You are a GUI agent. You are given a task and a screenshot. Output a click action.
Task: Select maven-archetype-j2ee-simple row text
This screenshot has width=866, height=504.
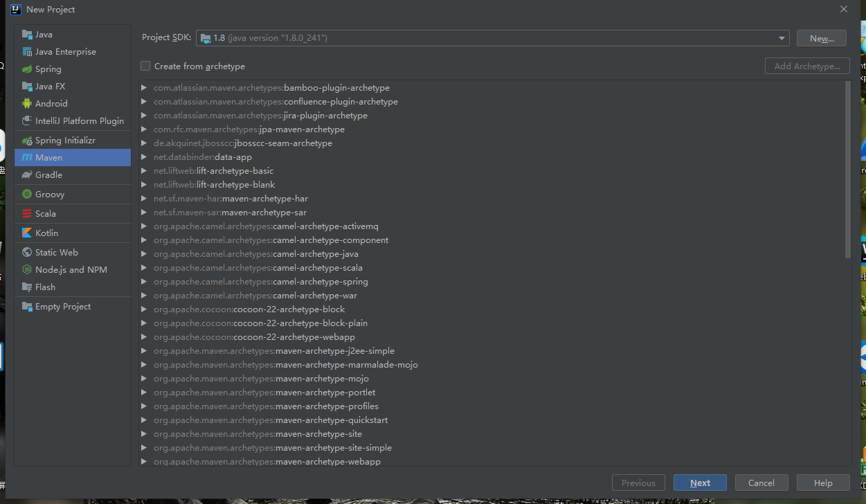pyautogui.click(x=274, y=351)
